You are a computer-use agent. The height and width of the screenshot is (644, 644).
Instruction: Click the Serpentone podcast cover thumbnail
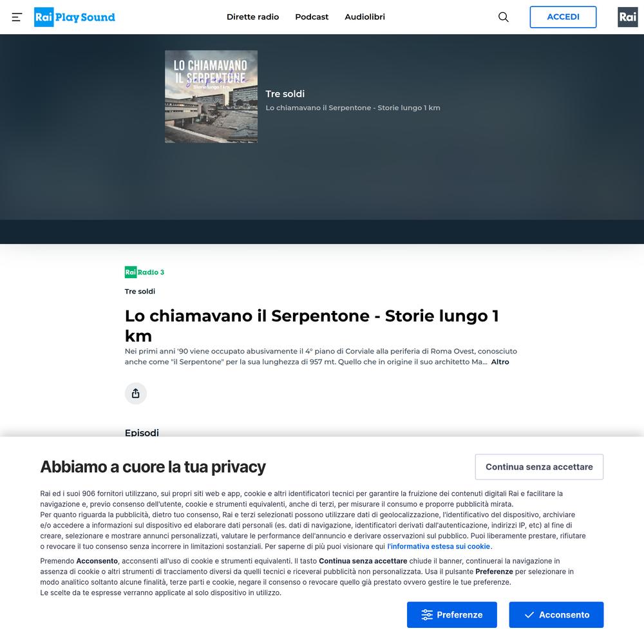(x=211, y=97)
